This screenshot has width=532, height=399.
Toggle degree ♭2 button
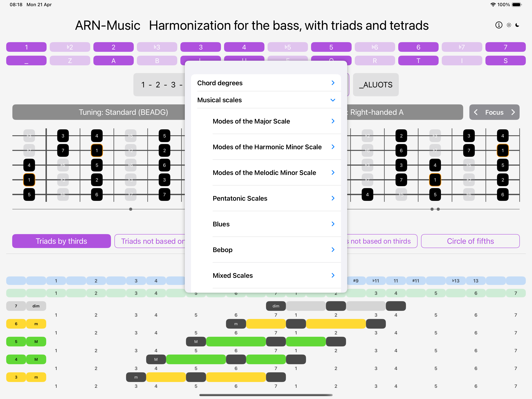pos(70,47)
